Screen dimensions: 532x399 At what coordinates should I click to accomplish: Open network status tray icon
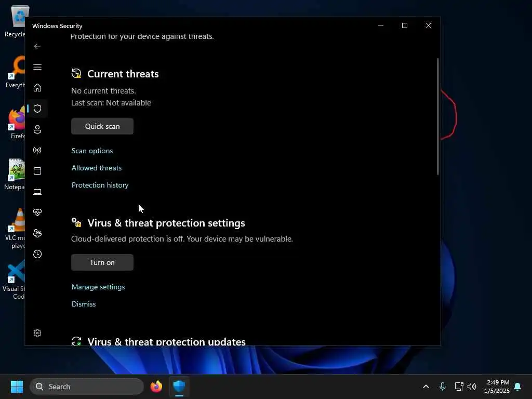point(459,387)
